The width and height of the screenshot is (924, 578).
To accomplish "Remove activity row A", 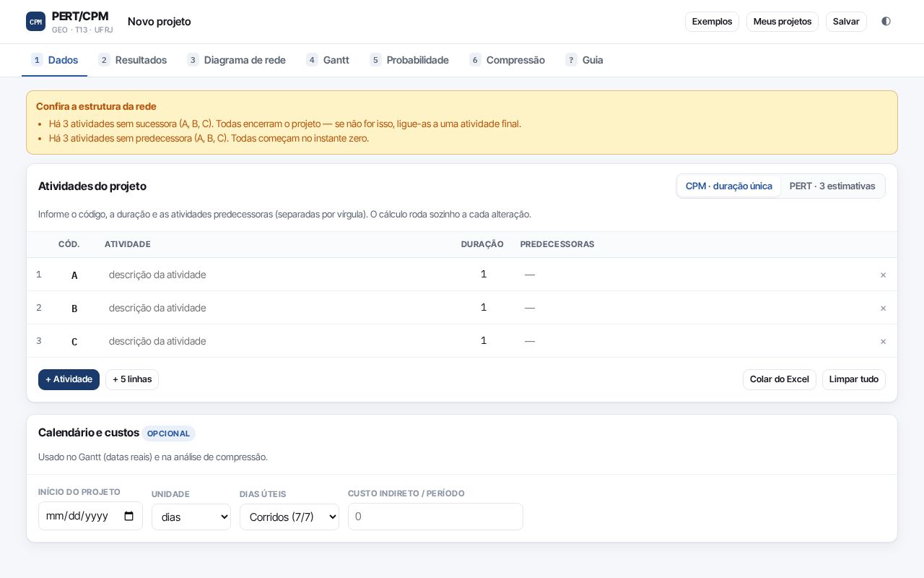I will (883, 275).
